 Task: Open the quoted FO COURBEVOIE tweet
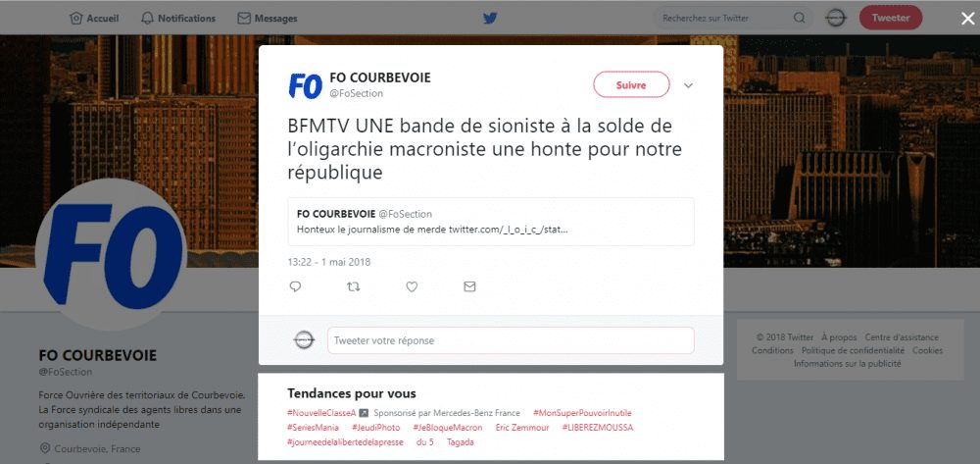491,222
